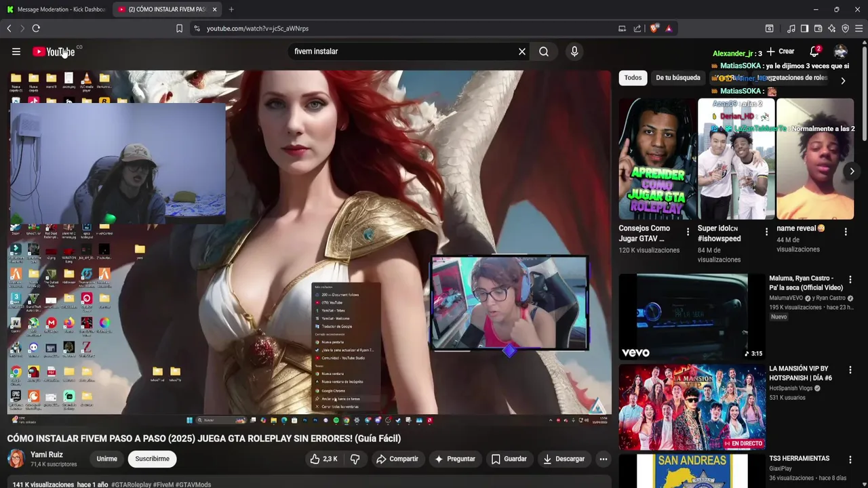The width and height of the screenshot is (868, 488).
Task: Open a new browser tab
Action: [x=231, y=9]
